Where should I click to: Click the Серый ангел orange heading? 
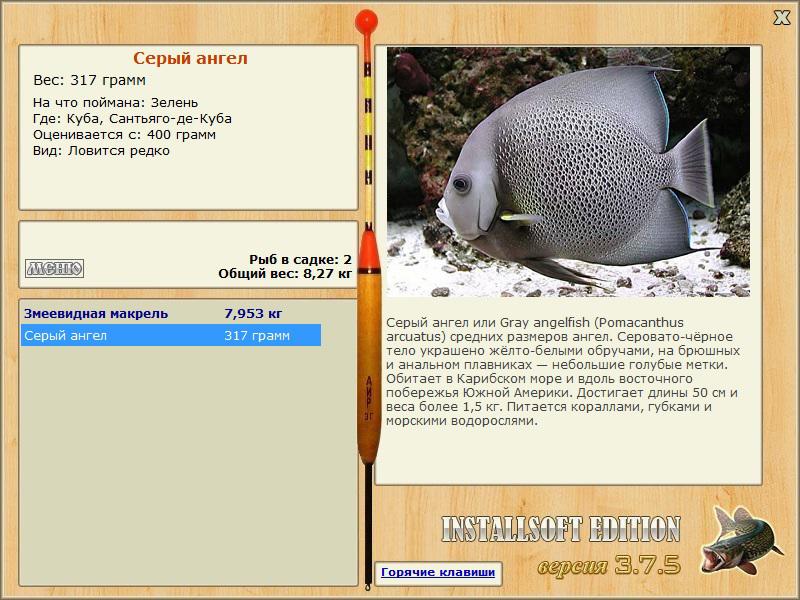(x=190, y=58)
